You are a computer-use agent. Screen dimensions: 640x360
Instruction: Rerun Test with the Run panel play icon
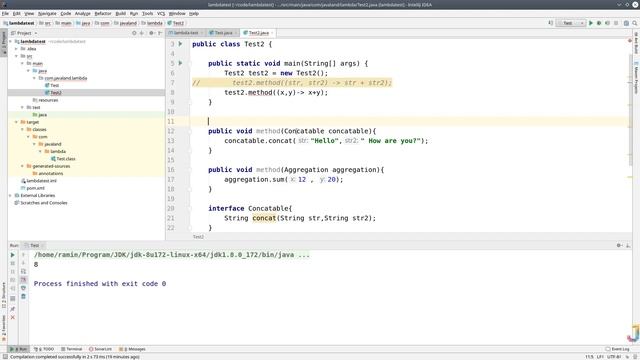pyautogui.click(x=13, y=255)
